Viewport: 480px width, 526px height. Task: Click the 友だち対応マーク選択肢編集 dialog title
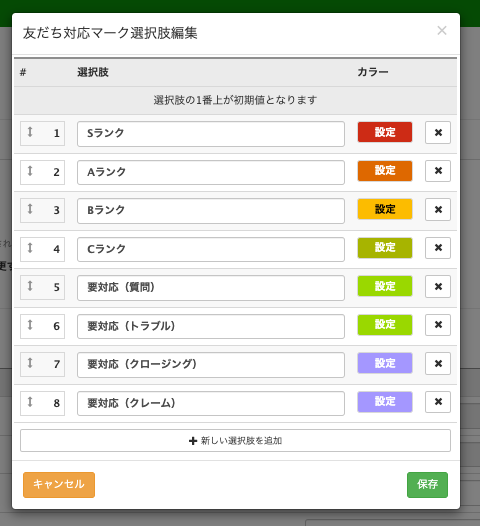pos(110,33)
